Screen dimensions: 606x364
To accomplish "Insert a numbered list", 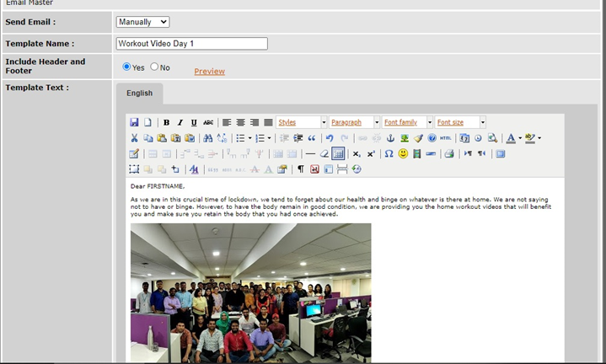I will [260, 138].
